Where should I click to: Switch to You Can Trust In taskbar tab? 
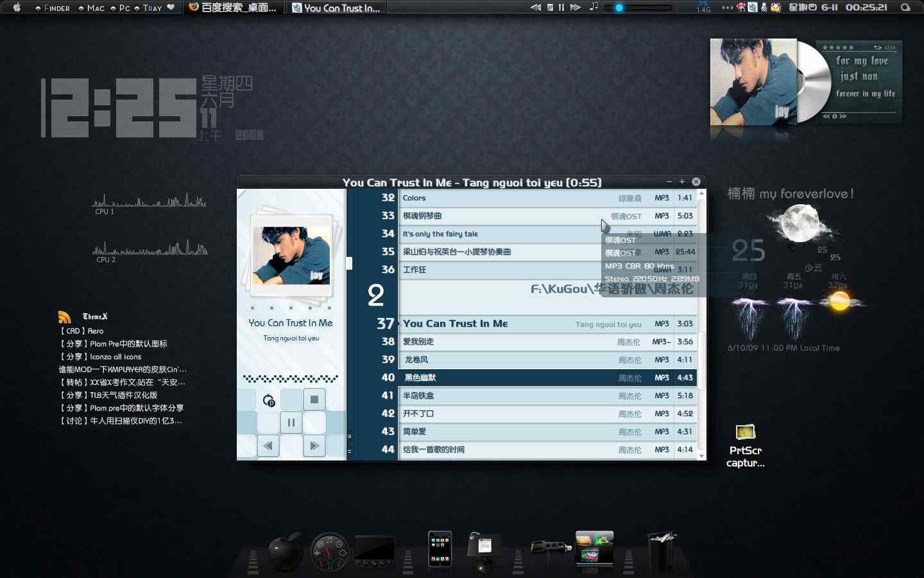point(336,8)
